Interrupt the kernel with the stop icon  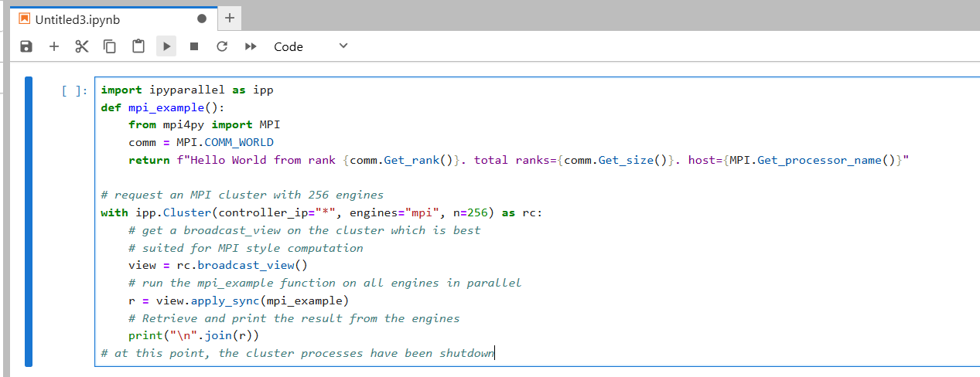[x=194, y=47]
